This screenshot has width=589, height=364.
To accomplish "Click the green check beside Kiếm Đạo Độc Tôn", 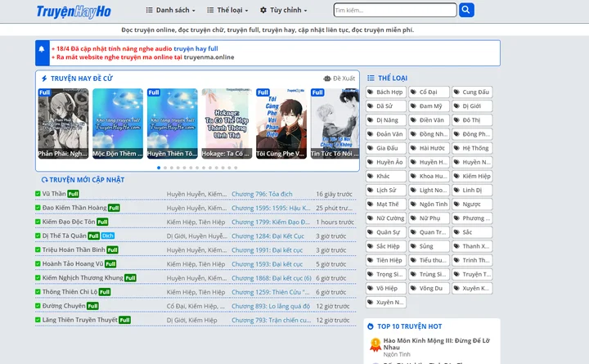I will [38, 222].
